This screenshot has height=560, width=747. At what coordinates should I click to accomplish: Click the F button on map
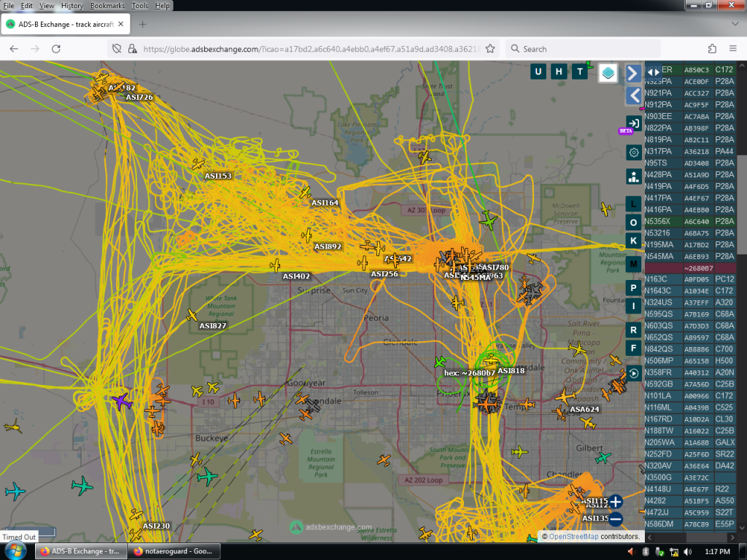[x=633, y=348]
